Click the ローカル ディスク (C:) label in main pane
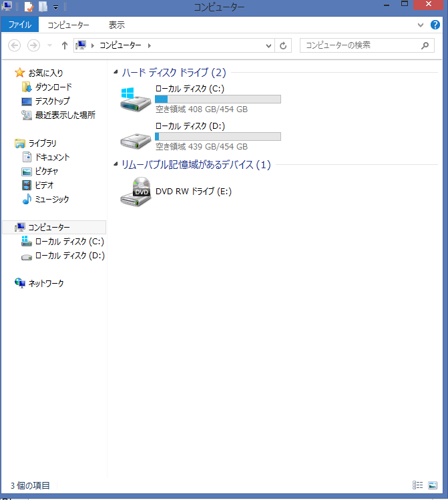Image resolution: width=448 pixels, height=500 pixels. (190, 89)
